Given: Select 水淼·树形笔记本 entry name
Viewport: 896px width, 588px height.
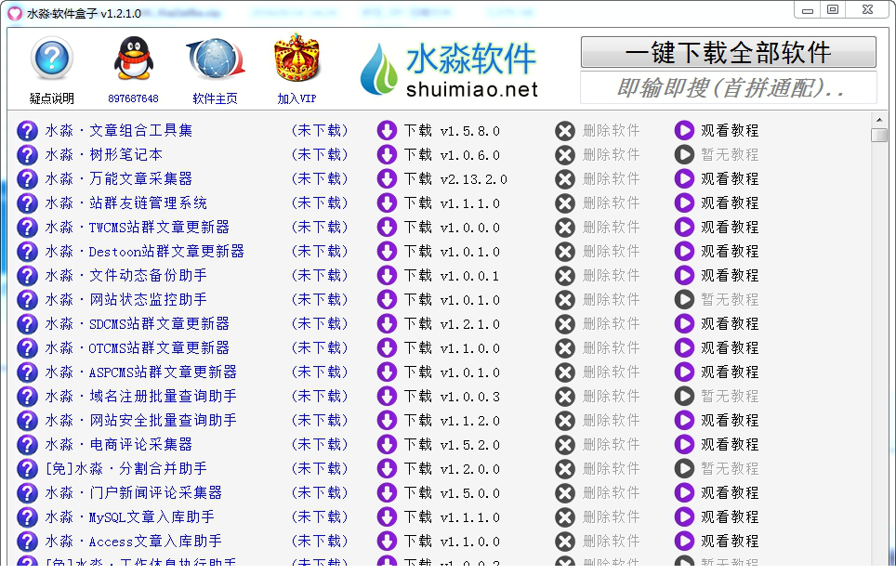Looking at the screenshot, I should (104, 155).
